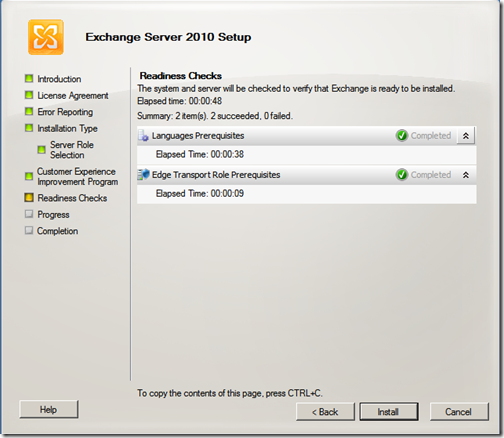504x438 pixels.
Task: Click the green square next to Server Role Selection
Action: (x=42, y=149)
